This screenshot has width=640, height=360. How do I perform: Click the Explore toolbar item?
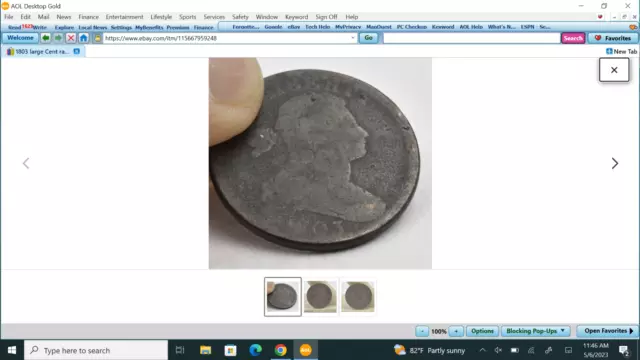(64, 27)
